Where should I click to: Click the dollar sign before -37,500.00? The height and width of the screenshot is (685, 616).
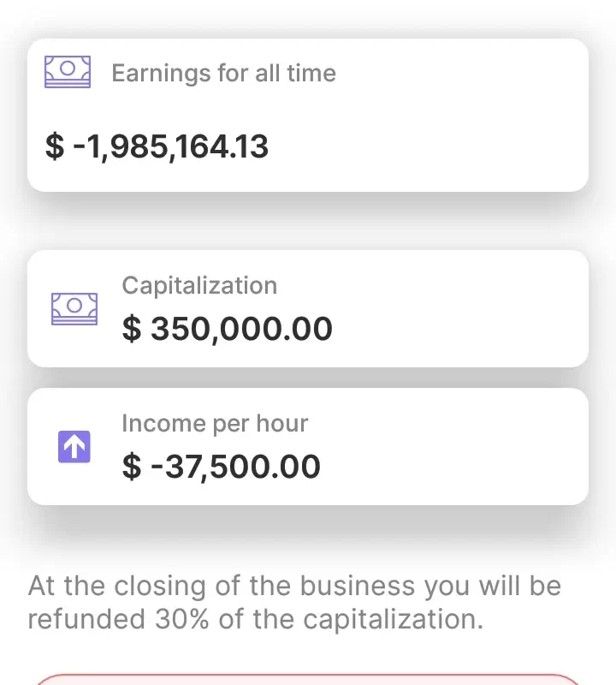click(131, 467)
